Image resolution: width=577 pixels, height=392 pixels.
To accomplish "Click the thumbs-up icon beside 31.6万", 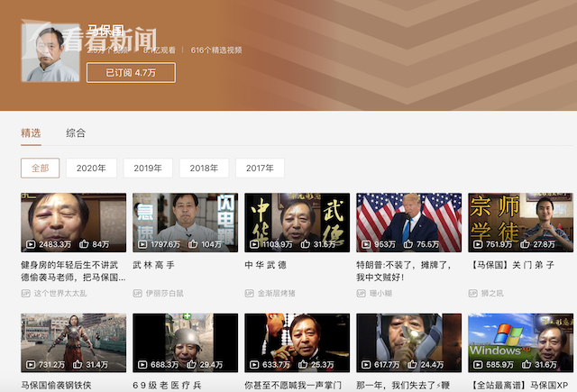I will coord(527,364).
